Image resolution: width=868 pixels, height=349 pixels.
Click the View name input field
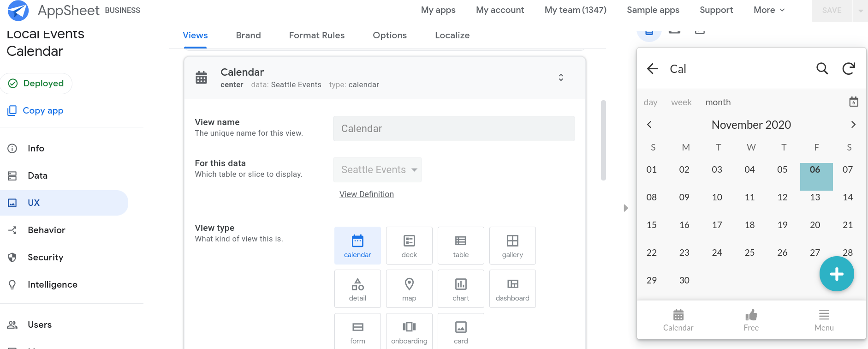pyautogui.click(x=454, y=128)
